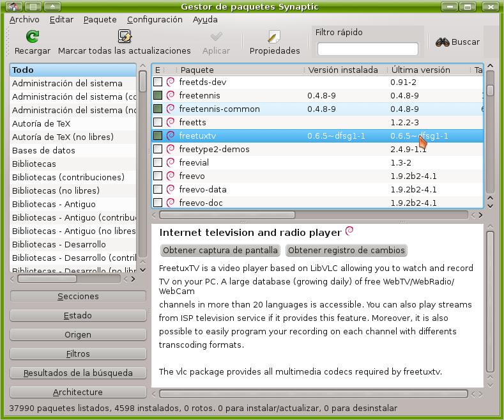This screenshot has width=504, height=420.
Task: Click category list scroll-up arrow
Action: [x=142, y=66]
